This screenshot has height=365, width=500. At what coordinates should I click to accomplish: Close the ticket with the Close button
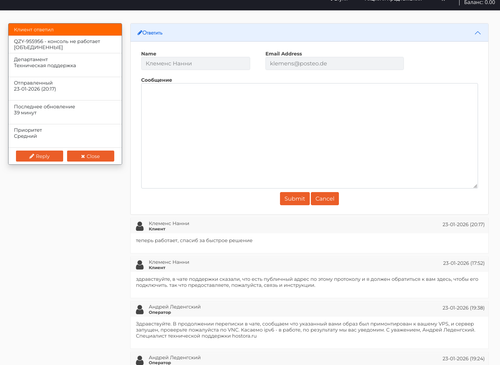(90, 156)
